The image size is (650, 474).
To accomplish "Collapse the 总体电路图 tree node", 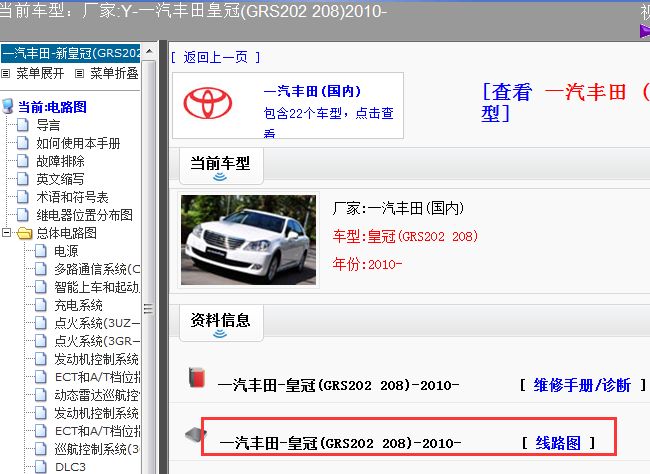I will tap(6, 233).
